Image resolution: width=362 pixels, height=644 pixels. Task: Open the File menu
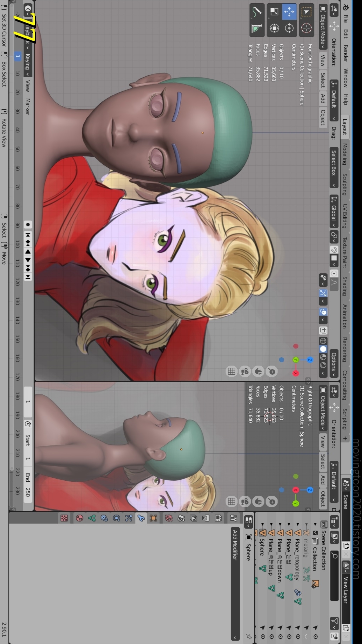click(345, 19)
